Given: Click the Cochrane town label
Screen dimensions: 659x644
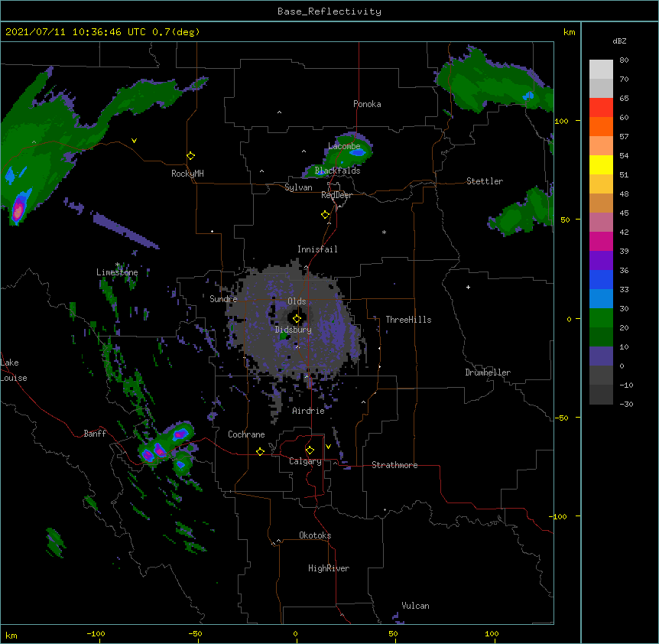Looking at the screenshot, I should coord(246,434).
